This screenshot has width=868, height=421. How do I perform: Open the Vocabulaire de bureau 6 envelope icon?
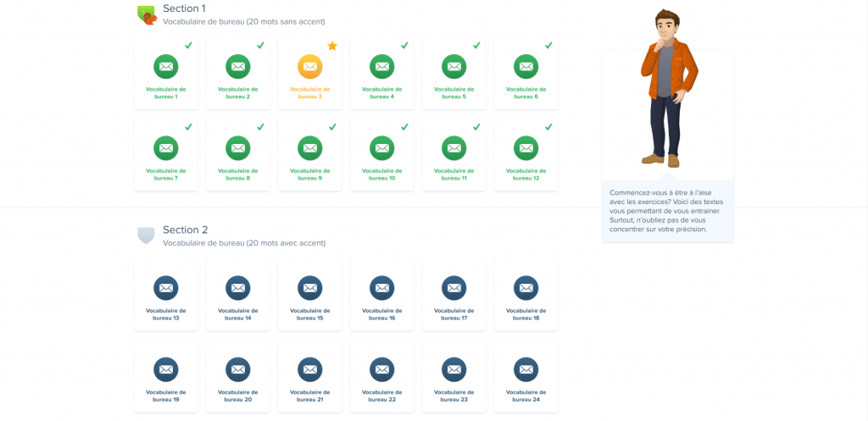(x=526, y=66)
